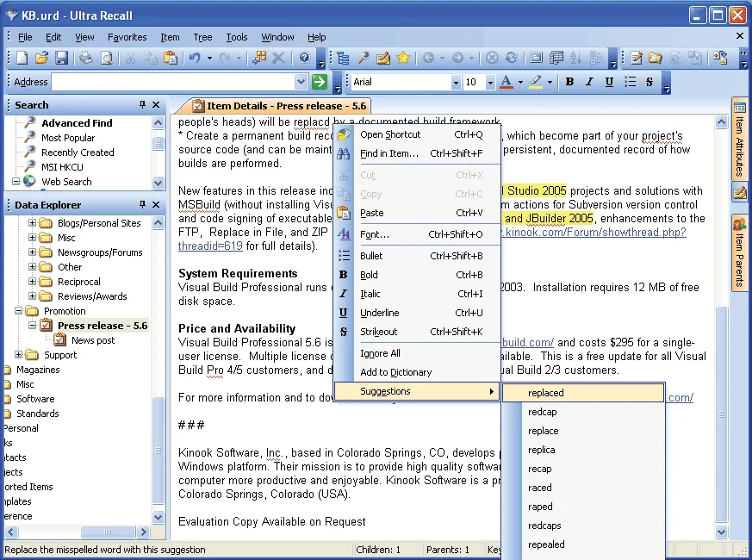This screenshot has width=752, height=560.
Task: Open the threadid=619 hyperlink
Action: click(x=210, y=246)
